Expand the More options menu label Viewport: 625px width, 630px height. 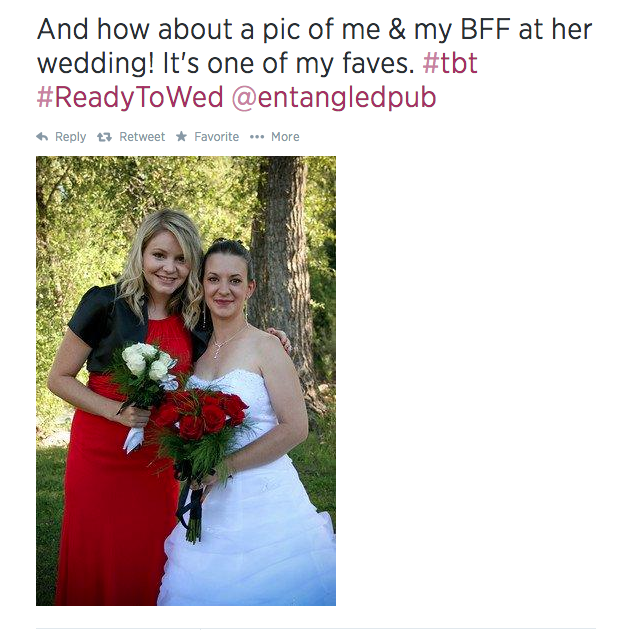[x=285, y=137]
